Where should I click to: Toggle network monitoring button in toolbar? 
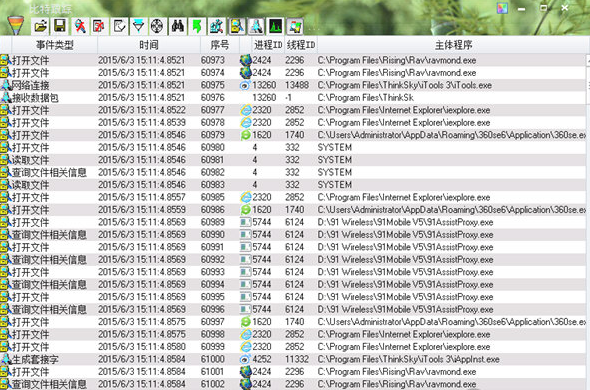coord(256,26)
